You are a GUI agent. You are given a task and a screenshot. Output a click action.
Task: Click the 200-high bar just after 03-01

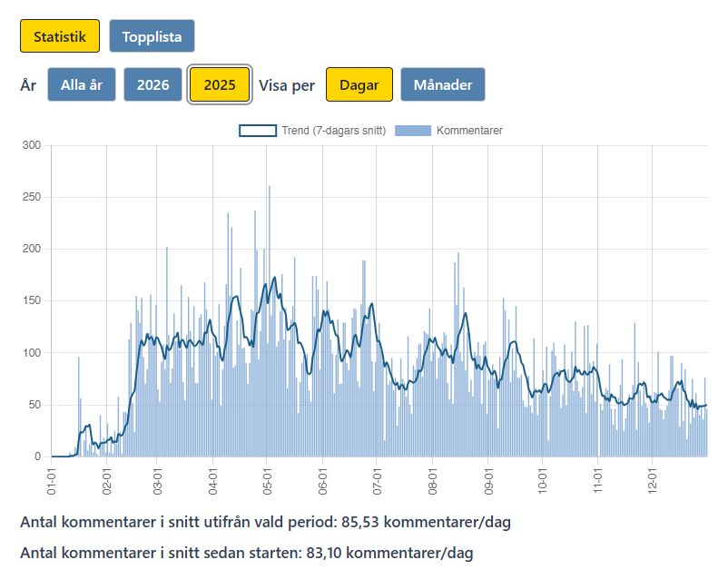167,354
